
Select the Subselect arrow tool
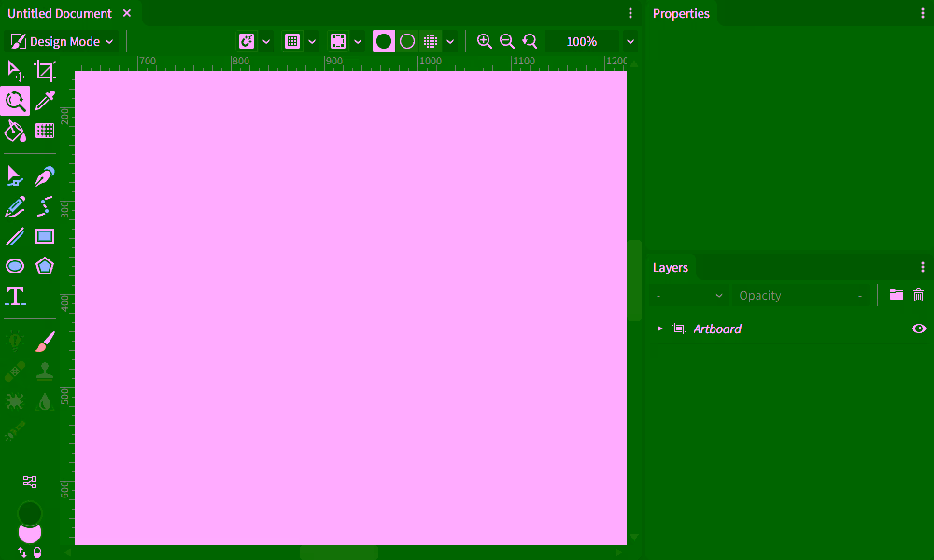[15, 176]
